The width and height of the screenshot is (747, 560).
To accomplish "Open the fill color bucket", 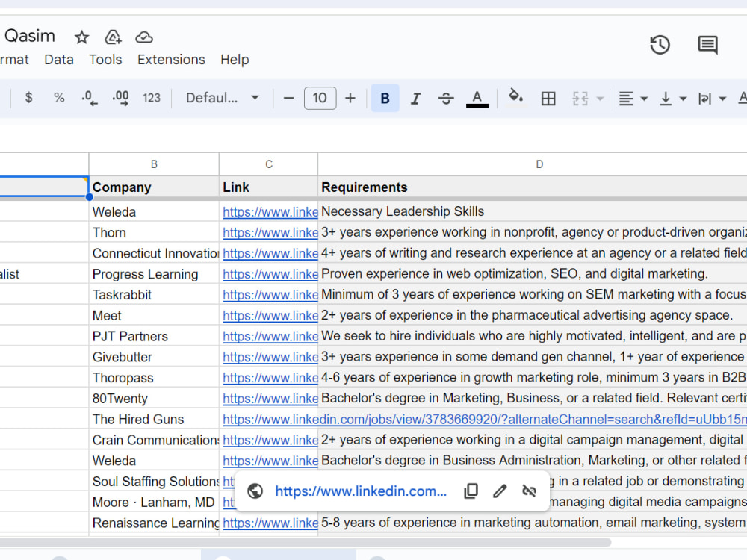I will pos(515,97).
